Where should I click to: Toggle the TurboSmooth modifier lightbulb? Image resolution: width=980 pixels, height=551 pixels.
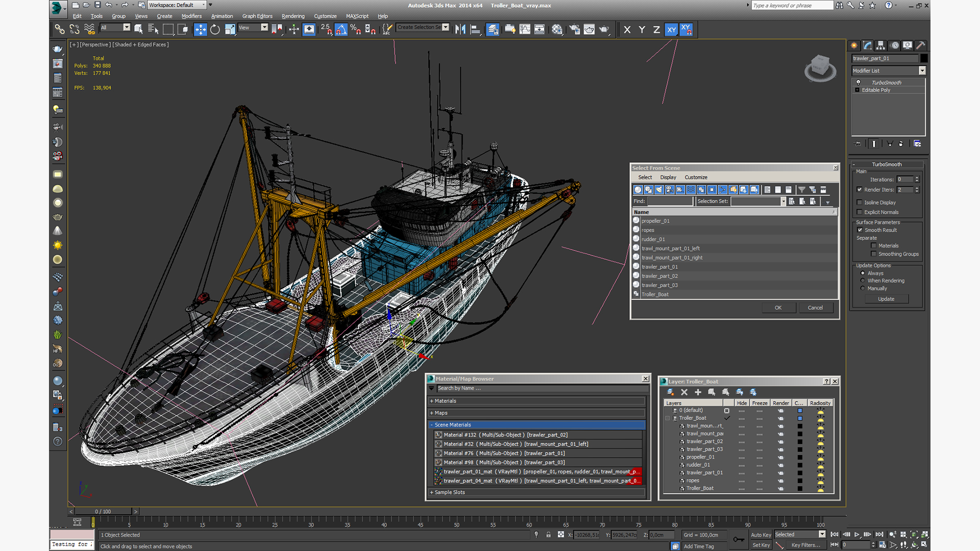click(858, 83)
